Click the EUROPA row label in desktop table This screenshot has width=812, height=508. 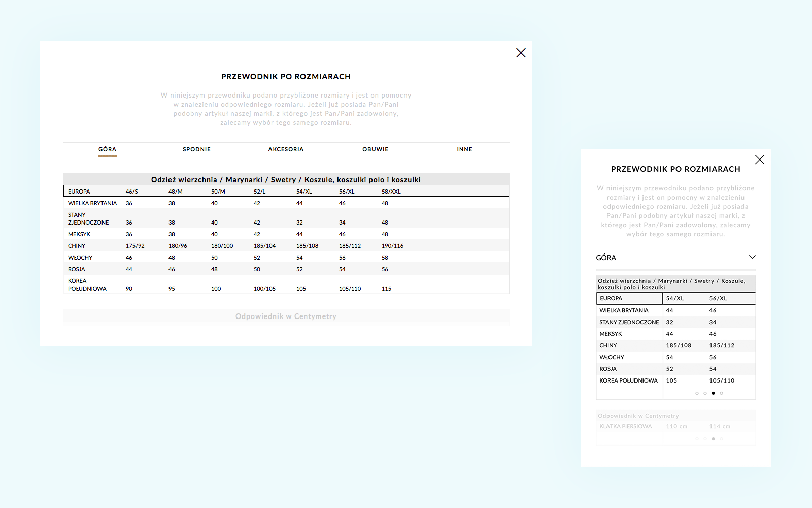pyautogui.click(x=79, y=192)
